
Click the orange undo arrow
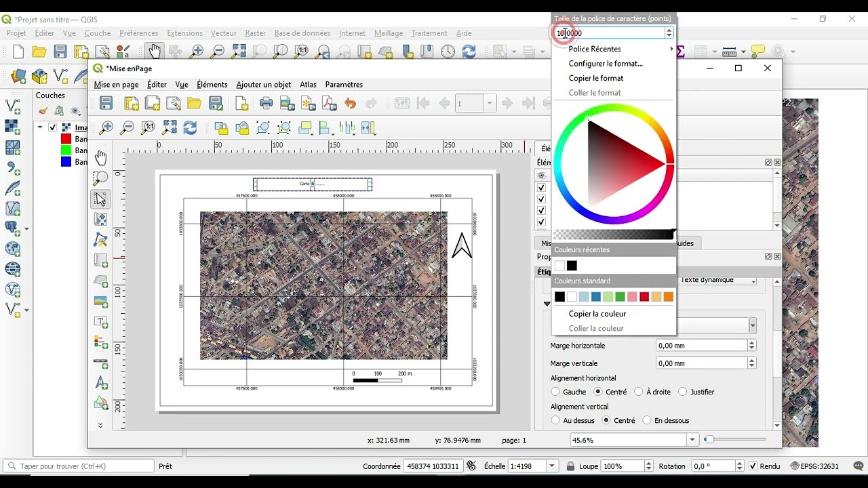click(x=350, y=104)
